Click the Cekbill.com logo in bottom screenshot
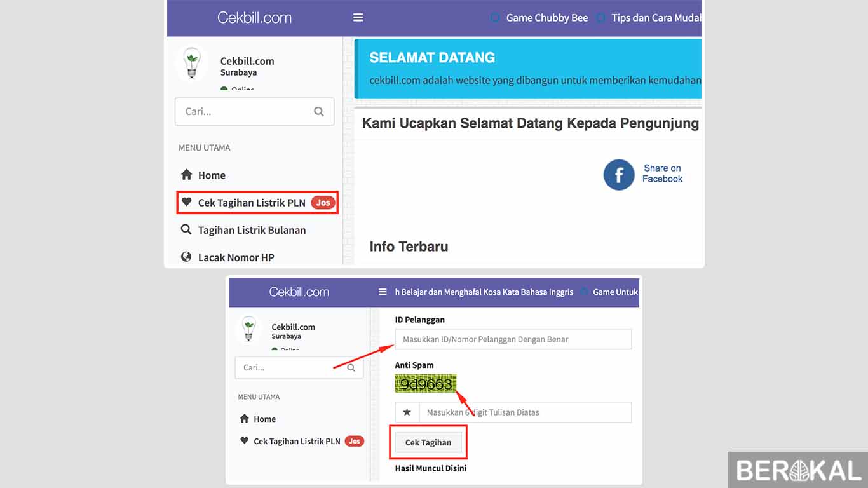The width and height of the screenshot is (868, 488). pyautogui.click(x=299, y=292)
